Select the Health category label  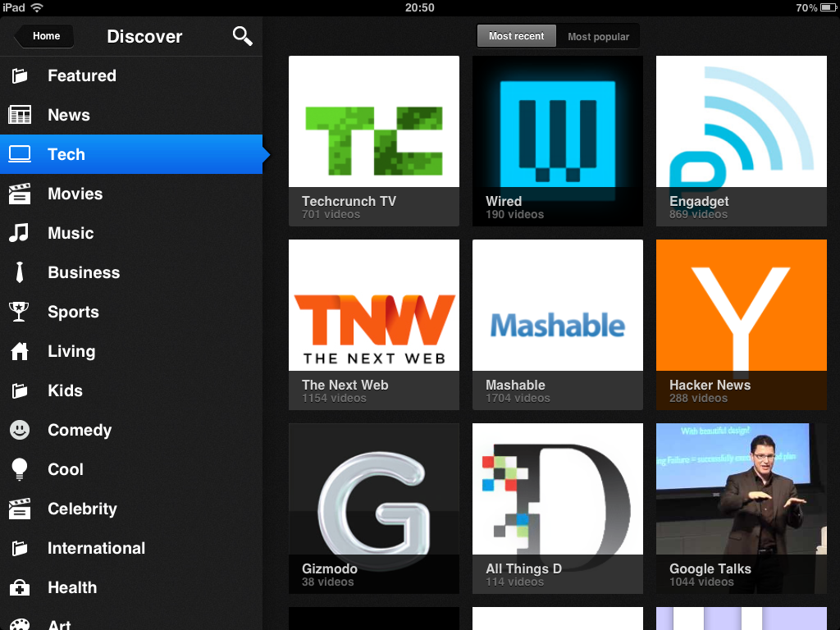coord(72,587)
